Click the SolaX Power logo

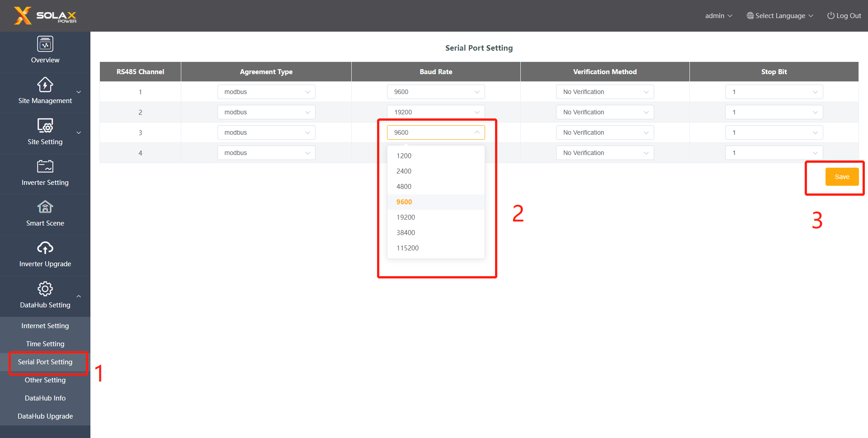coord(45,16)
